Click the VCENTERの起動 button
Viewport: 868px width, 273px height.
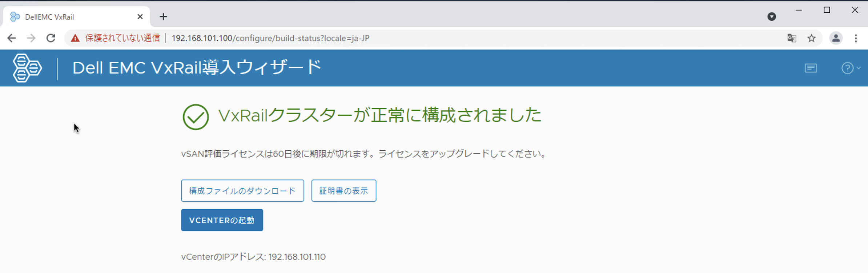coord(222,220)
